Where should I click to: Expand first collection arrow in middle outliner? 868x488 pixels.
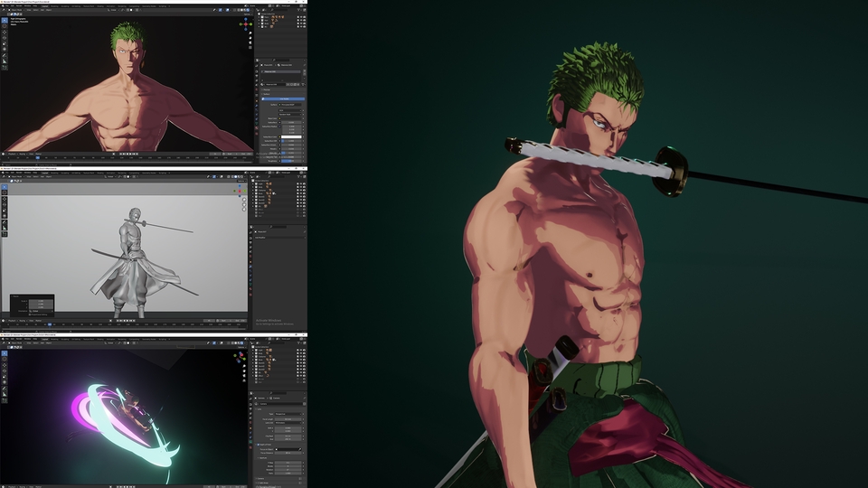tap(255, 183)
